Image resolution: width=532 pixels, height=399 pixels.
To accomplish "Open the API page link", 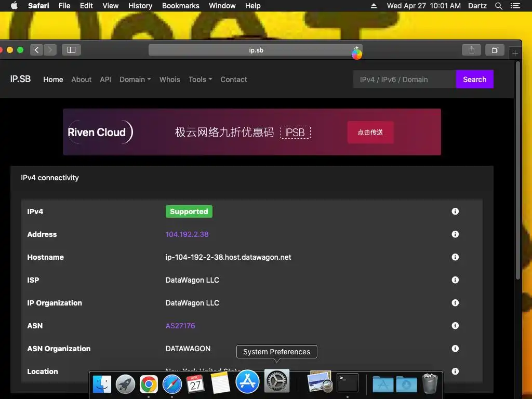I will tap(105, 79).
